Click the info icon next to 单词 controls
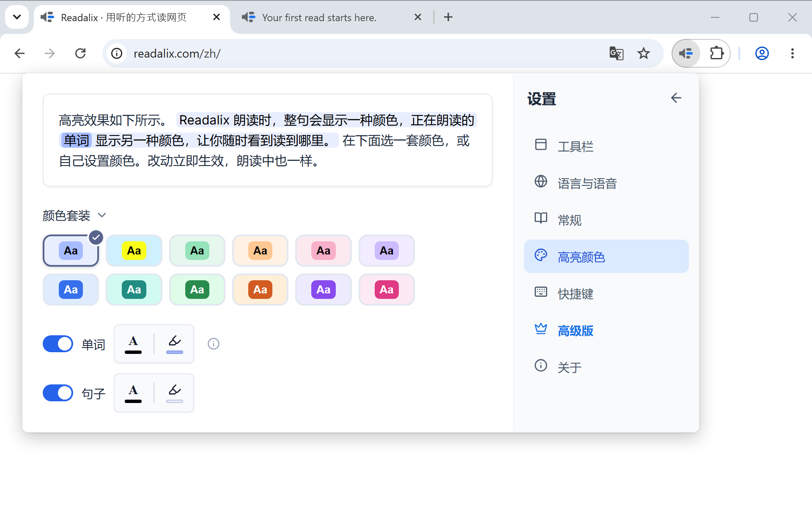 pos(214,344)
